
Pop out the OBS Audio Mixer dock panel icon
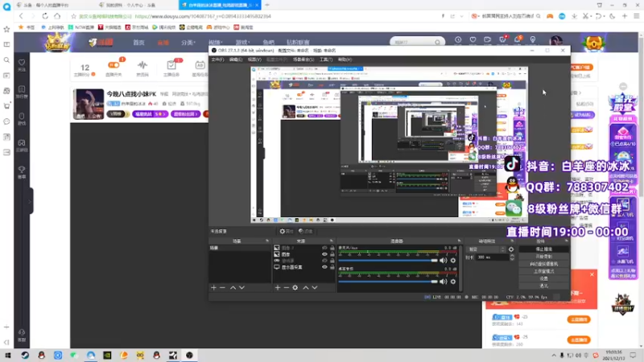point(459,241)
